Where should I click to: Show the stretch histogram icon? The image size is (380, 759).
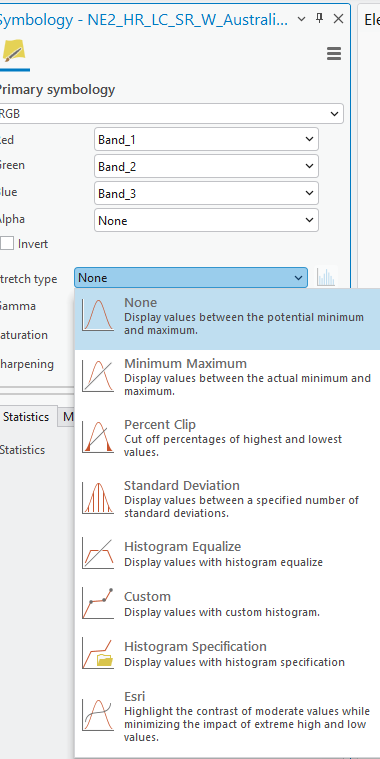pyautogui.click(x=326, y=278)
